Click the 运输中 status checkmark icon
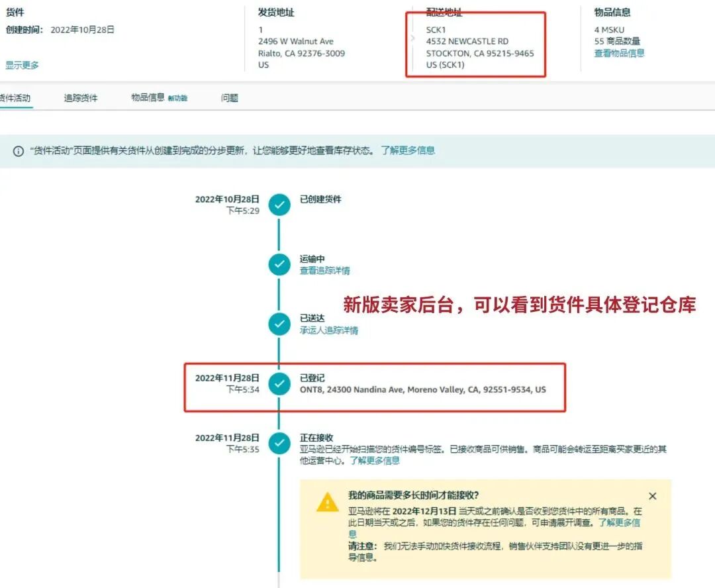The width and height of the screenshot is (715, 588). pos(279,264)
